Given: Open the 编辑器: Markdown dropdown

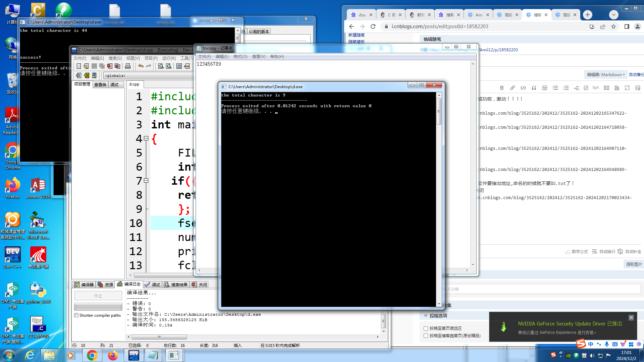Looking at the screenshot, I should (605, 74).
